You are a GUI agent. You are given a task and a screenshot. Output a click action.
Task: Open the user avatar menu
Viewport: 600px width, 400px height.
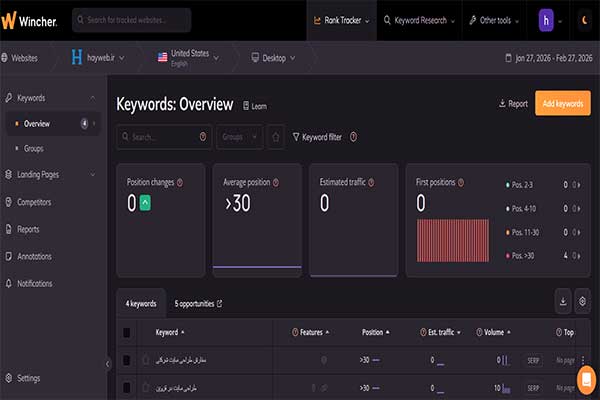(546, 20)
